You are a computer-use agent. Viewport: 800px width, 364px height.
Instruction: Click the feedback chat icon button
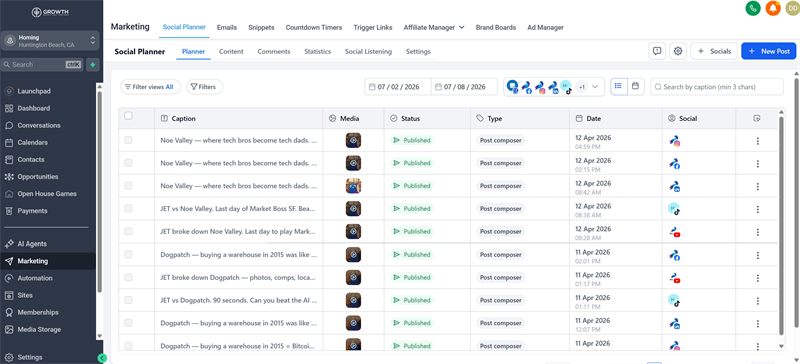657,51
